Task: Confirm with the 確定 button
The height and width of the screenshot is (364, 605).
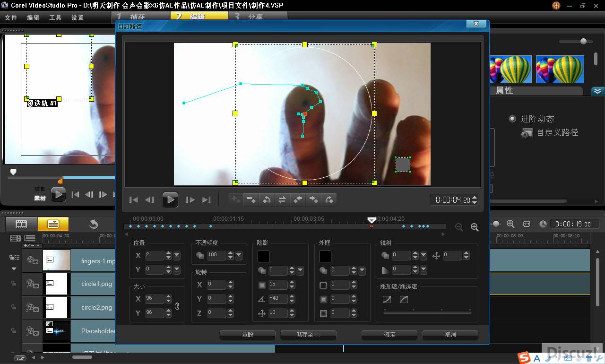Action: (389, 335)
